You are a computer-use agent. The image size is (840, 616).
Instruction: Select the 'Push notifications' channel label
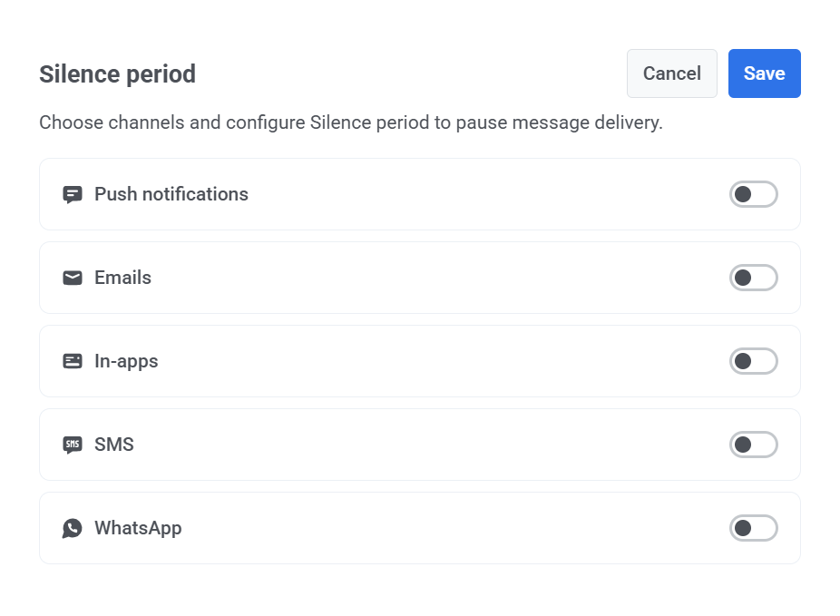pos(171,194)
